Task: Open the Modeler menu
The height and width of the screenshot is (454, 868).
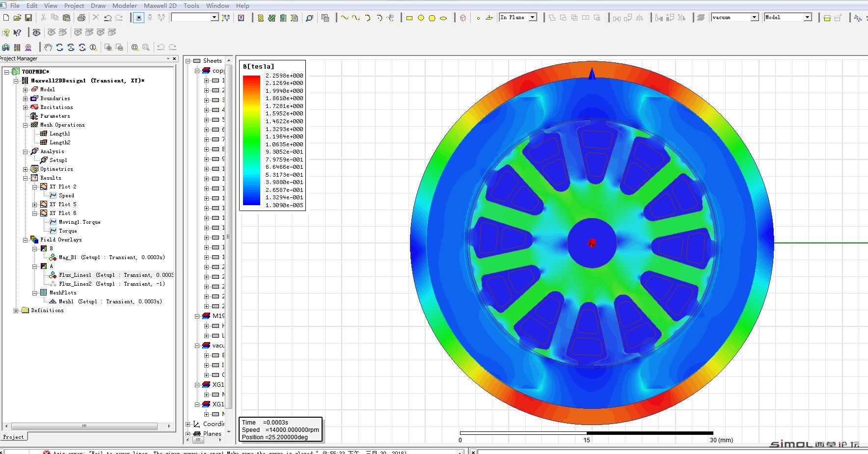Action: coord(125,5)
